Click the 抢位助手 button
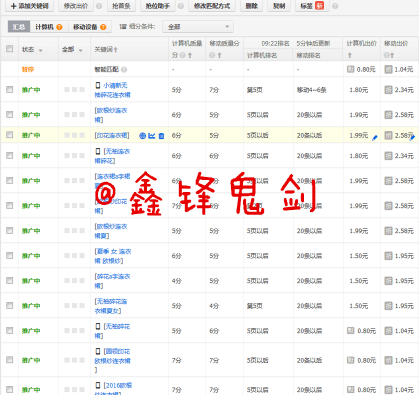 [x=158, y=6]
